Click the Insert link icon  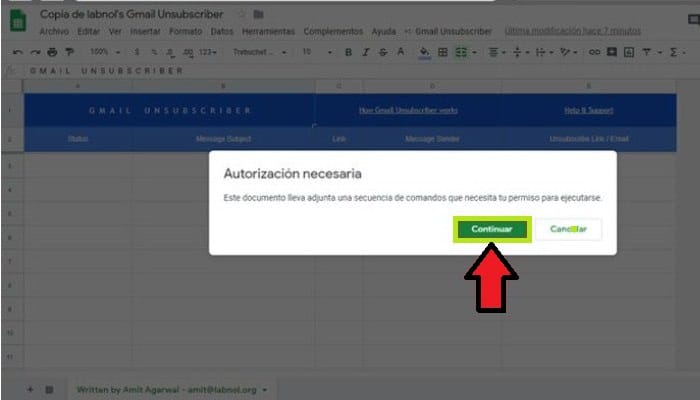[594, 53]
